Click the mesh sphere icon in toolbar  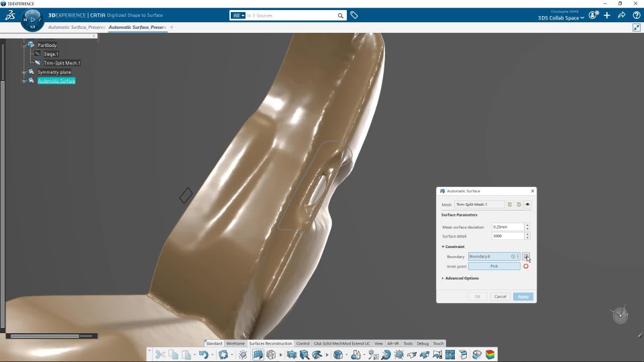271,355
